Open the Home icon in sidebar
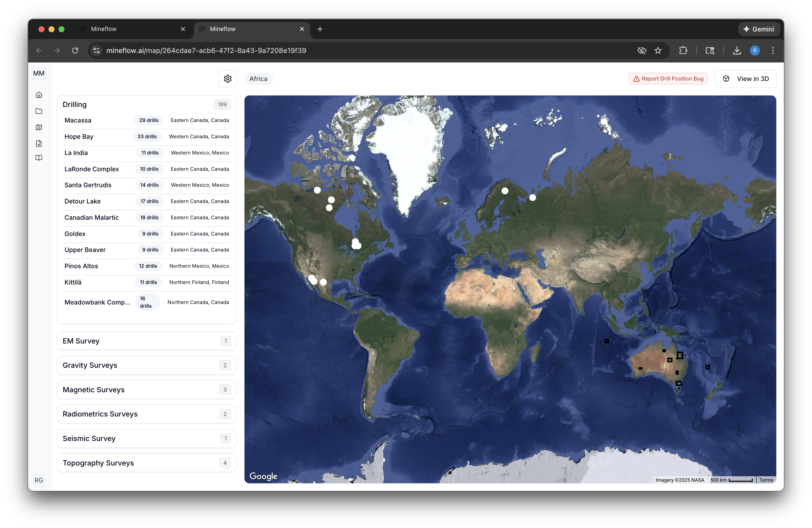This screenshot has width=812, height=528. tap(38, 94)
